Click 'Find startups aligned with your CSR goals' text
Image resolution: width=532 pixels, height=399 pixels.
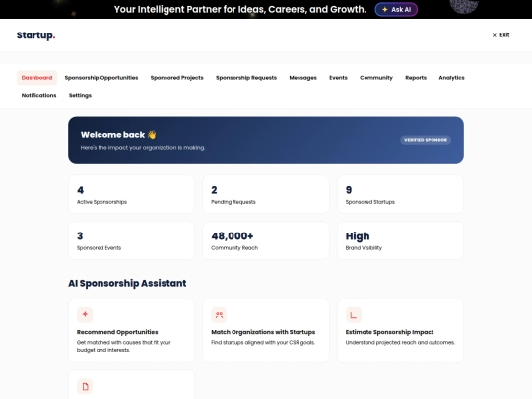(263, 342)
